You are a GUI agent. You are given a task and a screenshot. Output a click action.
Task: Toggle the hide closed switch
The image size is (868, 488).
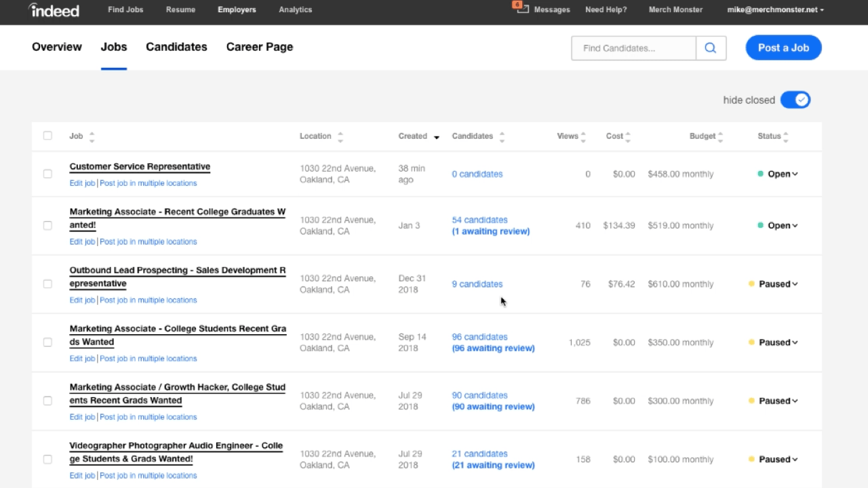click(x=795, y=100)
